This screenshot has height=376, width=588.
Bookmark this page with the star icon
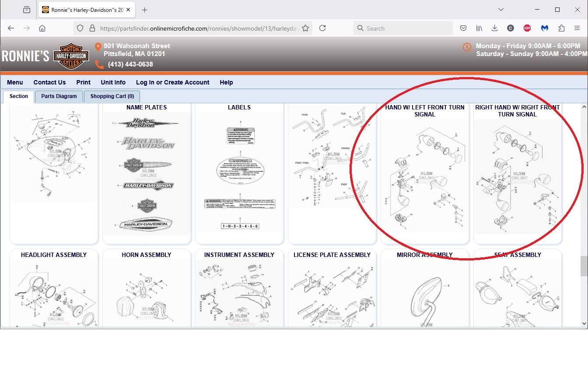[x=305, y=28]
